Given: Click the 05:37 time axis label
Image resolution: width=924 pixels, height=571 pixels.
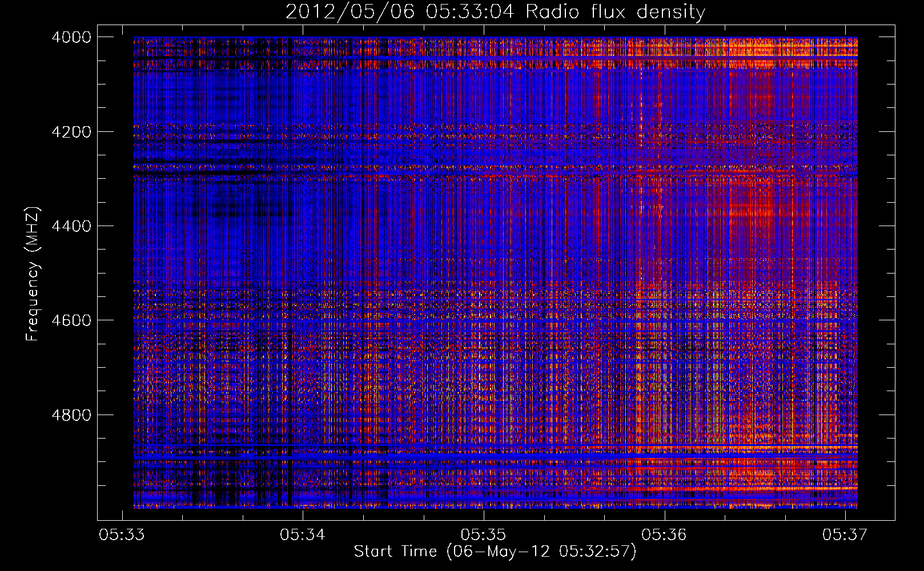Looking at the screenshot, I should tap(845, 534).
